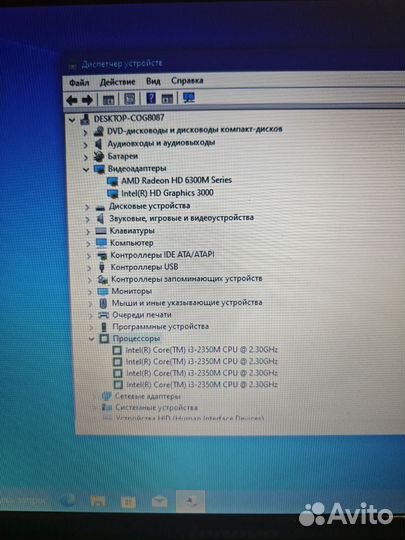
Task: Click the active Device Manager taskbar button
Action: coord(190,501)
